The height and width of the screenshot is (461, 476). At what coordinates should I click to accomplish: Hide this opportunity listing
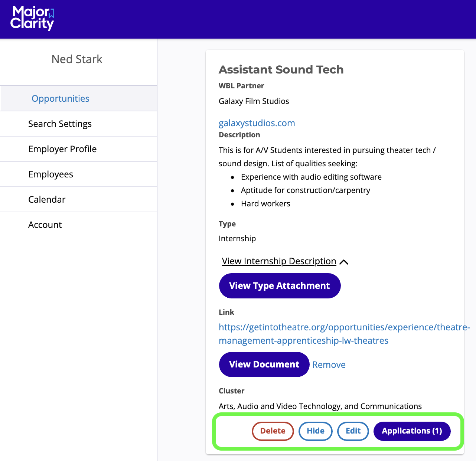[x=315, y=431]
